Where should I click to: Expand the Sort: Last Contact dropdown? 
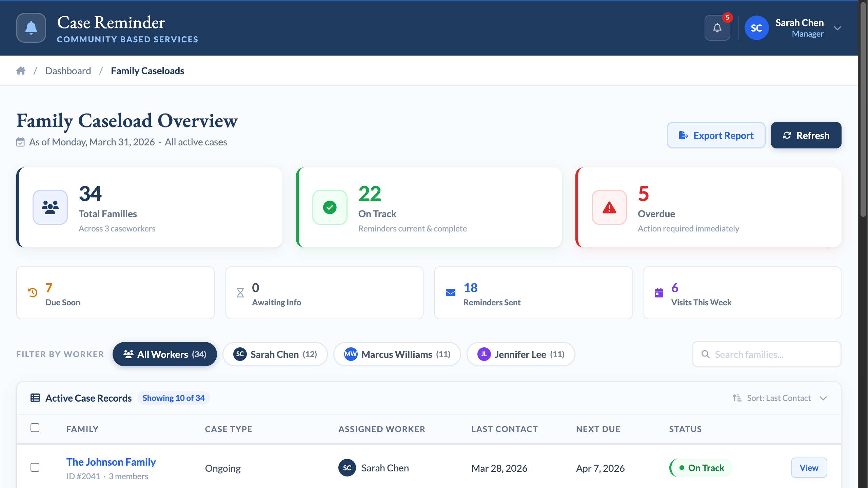(x=780, y=398)
